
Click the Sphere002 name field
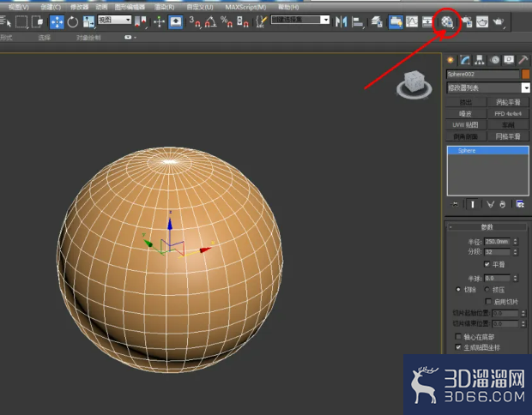click(x=482, y=75)
